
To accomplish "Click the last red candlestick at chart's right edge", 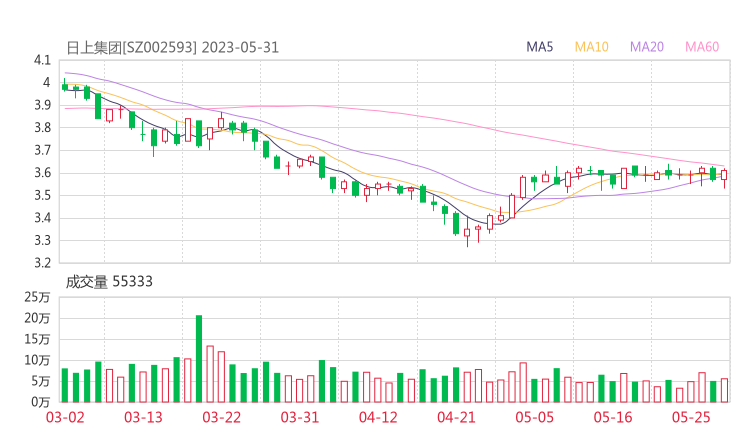I will pos(724,176).
